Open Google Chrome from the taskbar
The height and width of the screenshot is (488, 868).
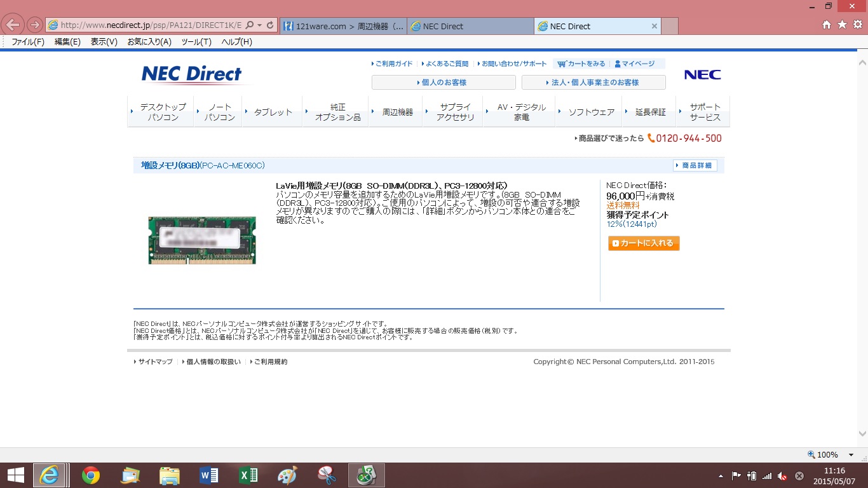pyautogui.click(x=91, y=475)
